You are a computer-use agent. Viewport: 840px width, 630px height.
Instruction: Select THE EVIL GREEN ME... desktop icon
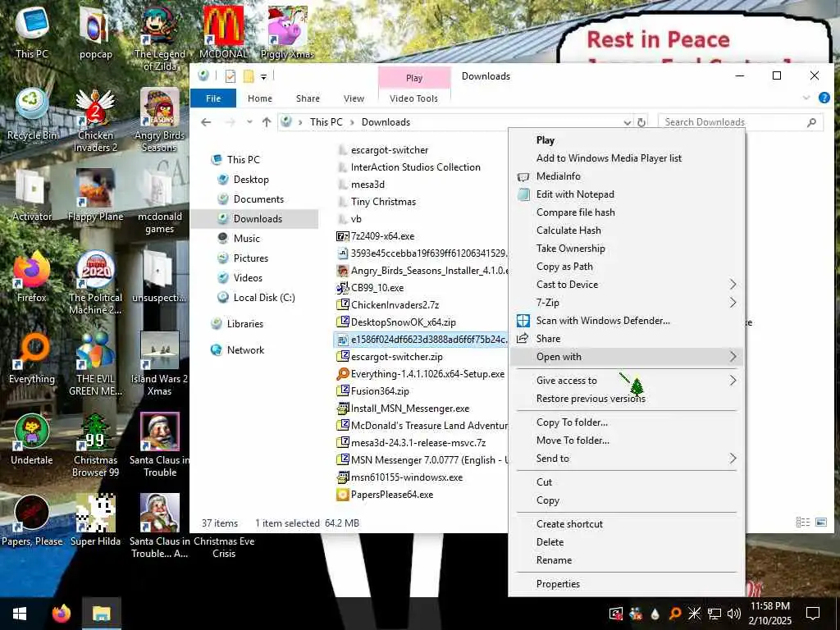[95, 364]
